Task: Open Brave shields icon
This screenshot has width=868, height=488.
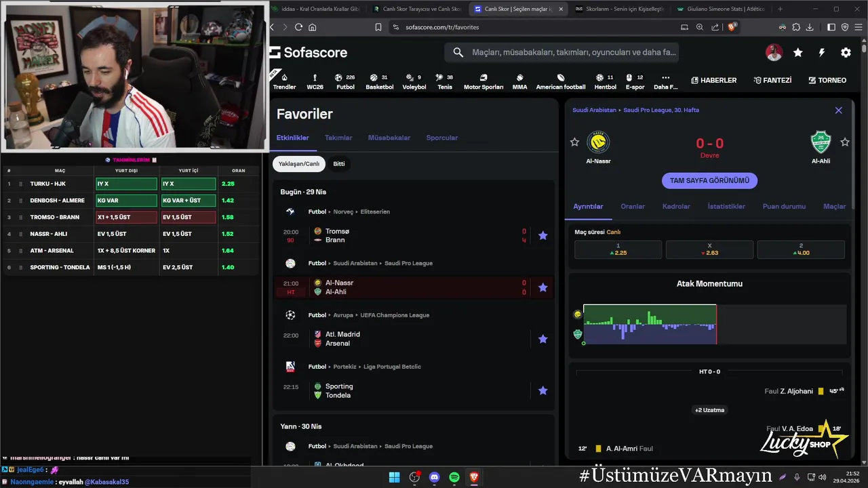Action: pos(732,27)
